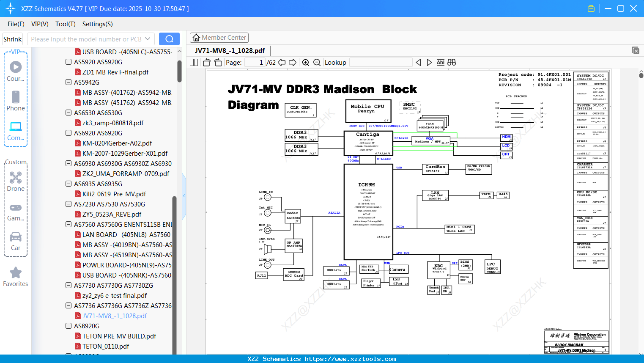This screenshot has height=363, width=644.
Task: Collapse the AS7730 AS7730G folder
Action: click(x=69, y=285)
